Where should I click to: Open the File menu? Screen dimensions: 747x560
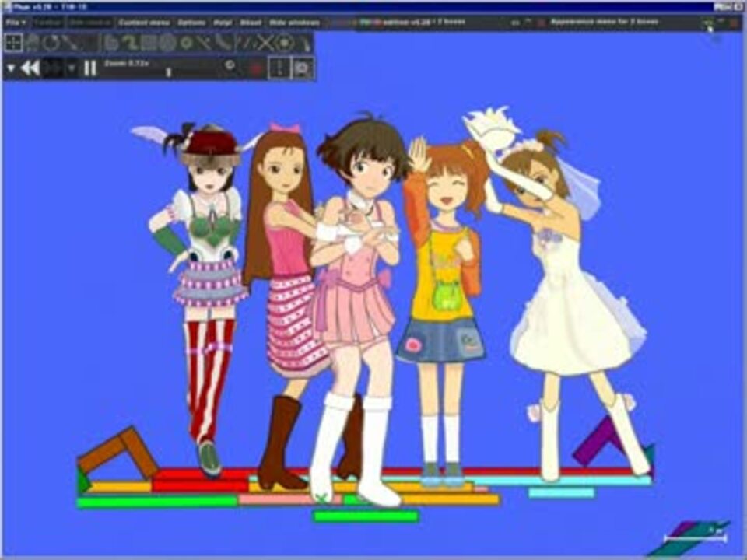point(16,23)
